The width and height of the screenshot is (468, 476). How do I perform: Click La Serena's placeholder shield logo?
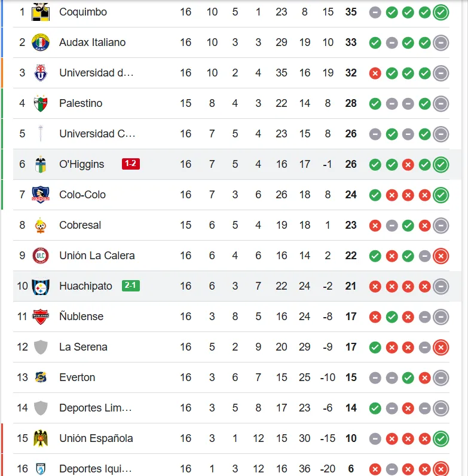pyautogui.click(x=41, y=347)
